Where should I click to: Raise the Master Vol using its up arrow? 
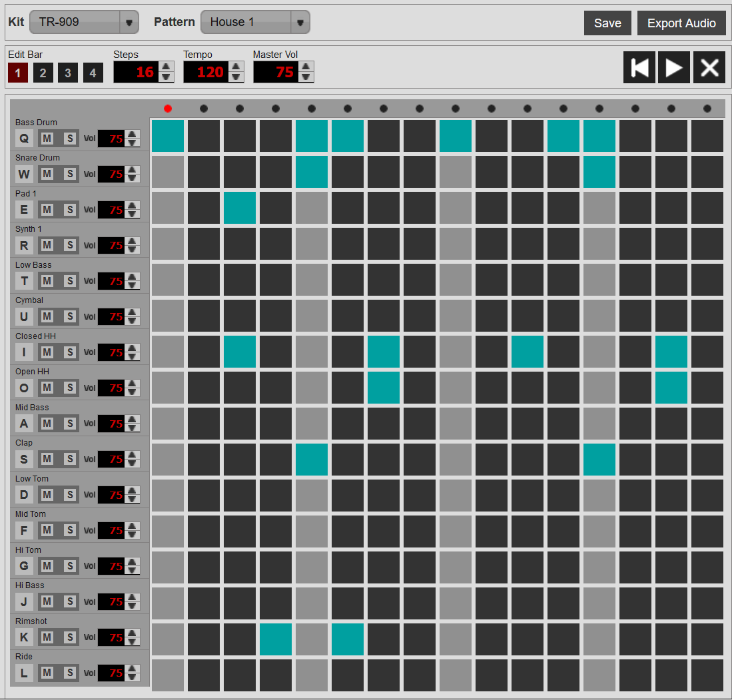tap(306, 67)
